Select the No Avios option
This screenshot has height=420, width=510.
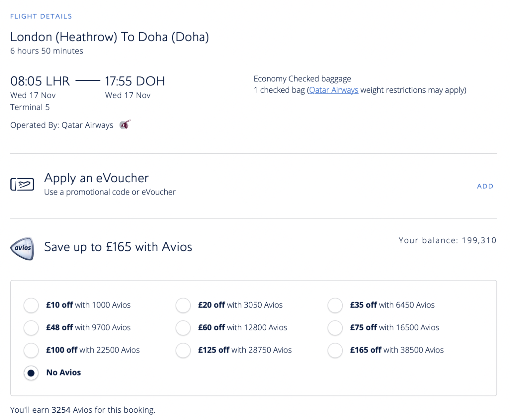pyautogui.click(x=31, y=373)
